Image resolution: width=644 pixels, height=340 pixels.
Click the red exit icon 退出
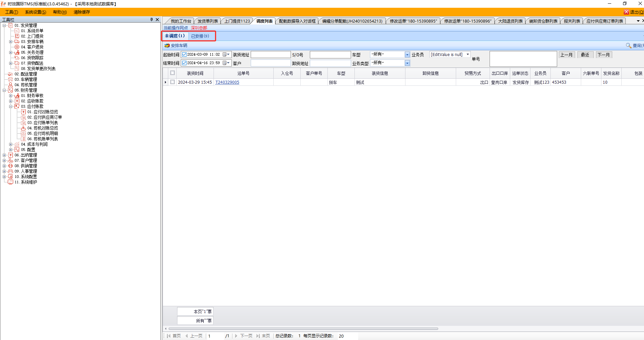click(x=626, y=12)
